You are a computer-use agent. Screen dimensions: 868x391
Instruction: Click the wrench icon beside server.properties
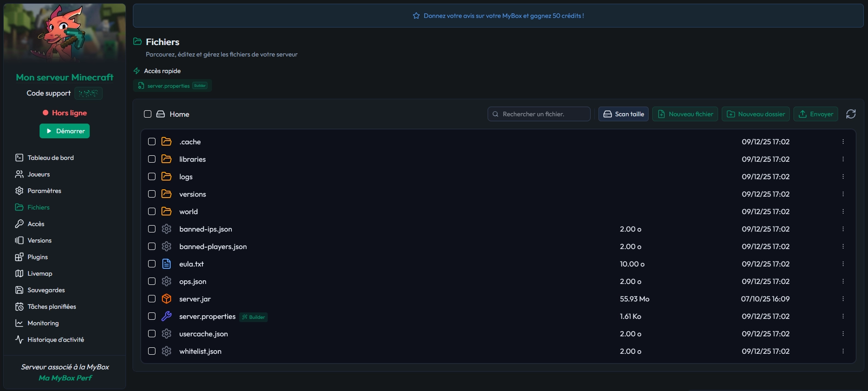tap(167, 316)
